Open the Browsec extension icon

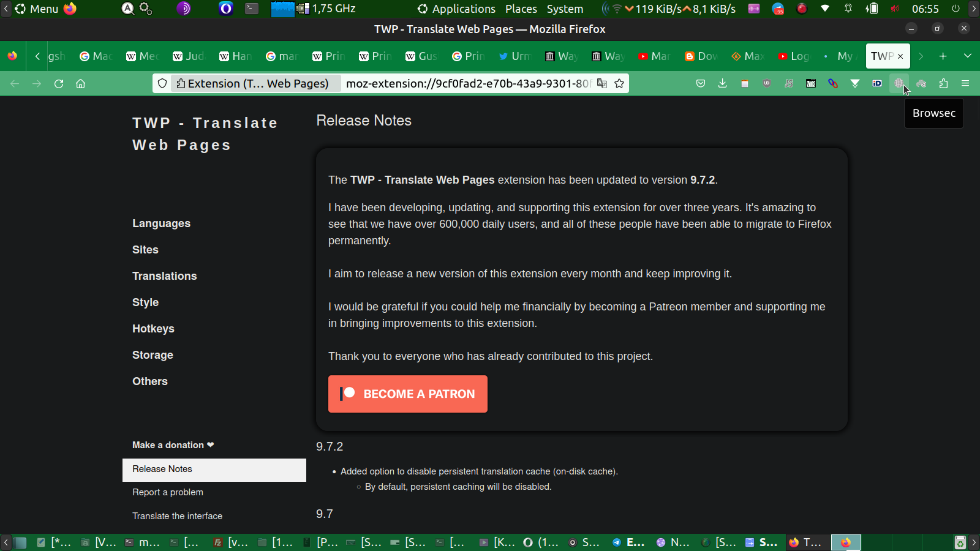[x=899, y=84]
